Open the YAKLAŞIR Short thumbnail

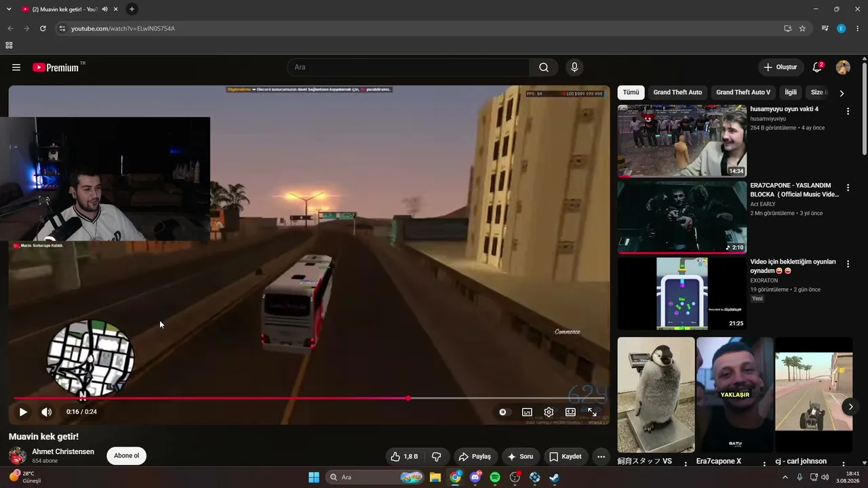pyautogui.click(x=735, y=395)
